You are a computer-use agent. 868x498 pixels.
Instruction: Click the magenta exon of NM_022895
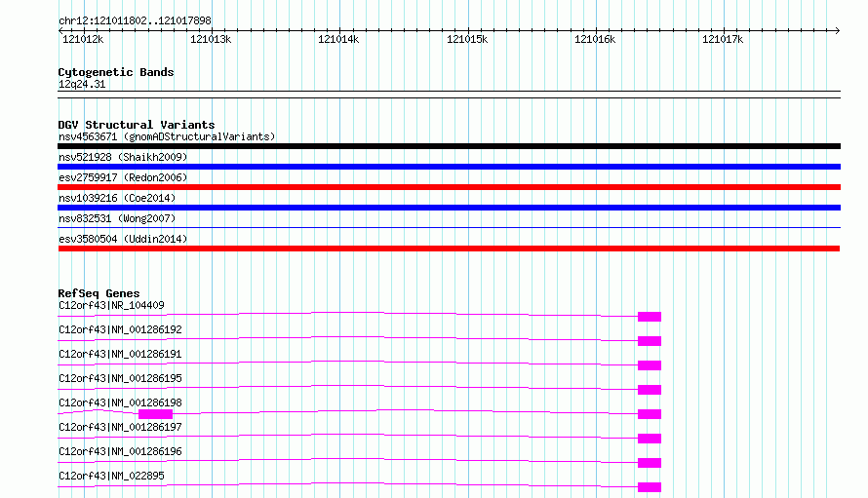(650, 487)
